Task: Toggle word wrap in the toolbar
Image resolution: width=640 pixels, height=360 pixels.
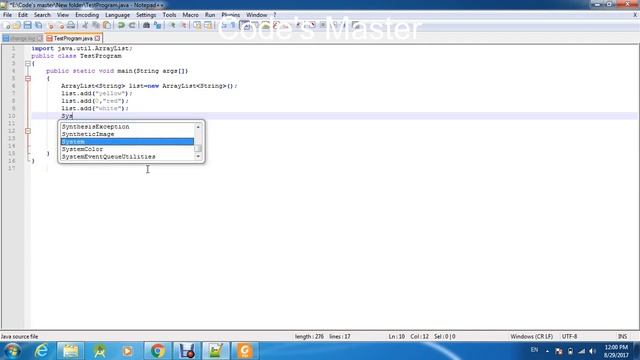Action: tap(224, 25)
